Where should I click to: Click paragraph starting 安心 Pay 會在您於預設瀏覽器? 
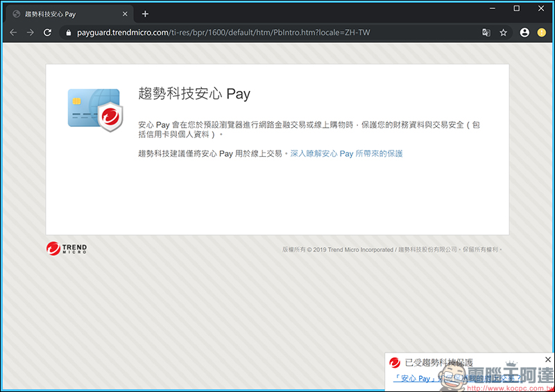tap(309, 130)
